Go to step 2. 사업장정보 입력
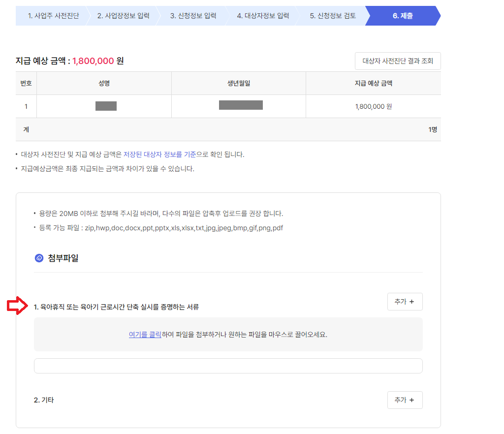The width and height of the screenshot is (504, 434). point(124,16)
